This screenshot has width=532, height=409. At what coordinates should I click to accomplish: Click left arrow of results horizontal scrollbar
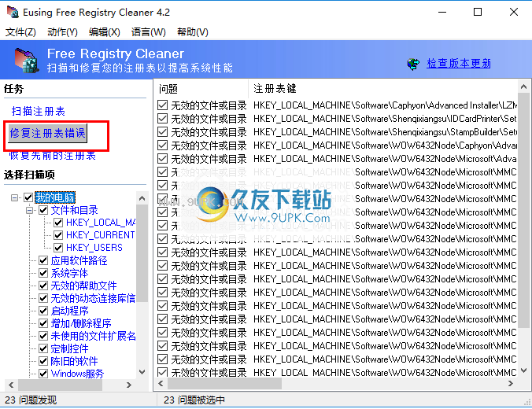click(161, 384)
